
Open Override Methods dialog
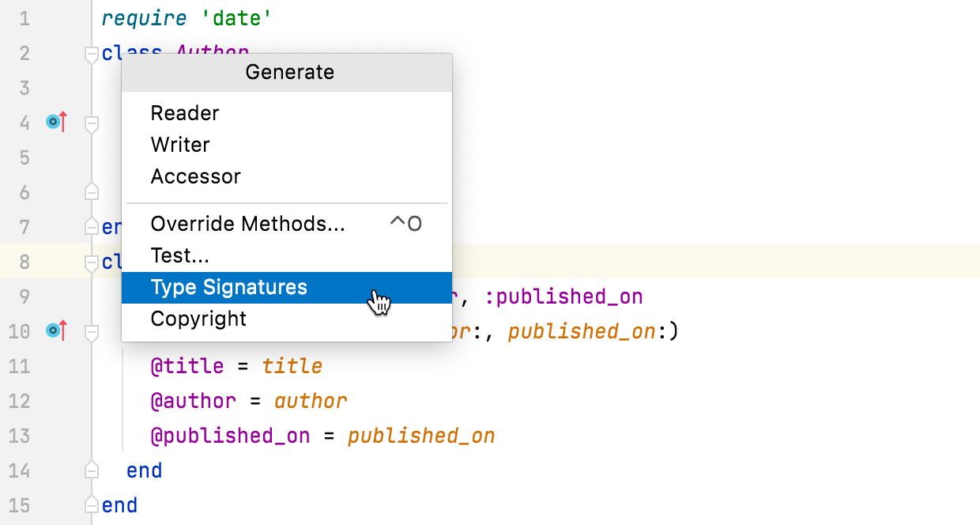pyautogui.click(x=247, y=224)
